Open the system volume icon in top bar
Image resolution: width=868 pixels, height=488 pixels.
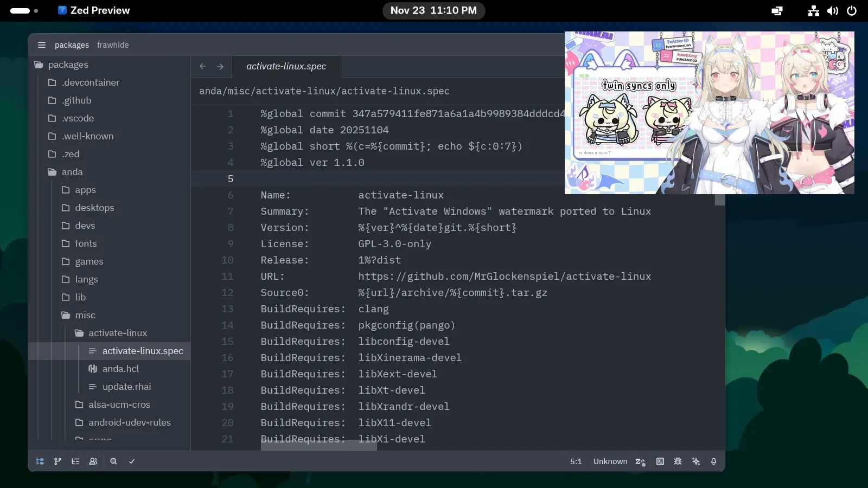coord(832,11)
